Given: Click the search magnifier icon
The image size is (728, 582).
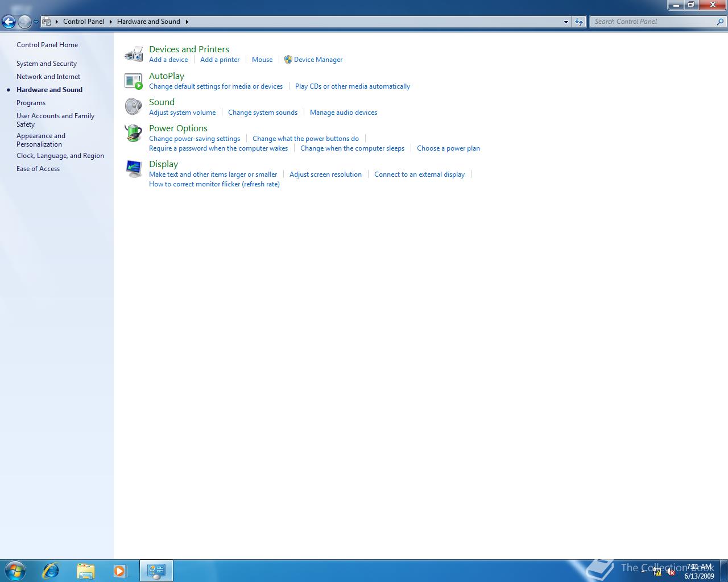Looking at the screenshot, I should [721, 22].
